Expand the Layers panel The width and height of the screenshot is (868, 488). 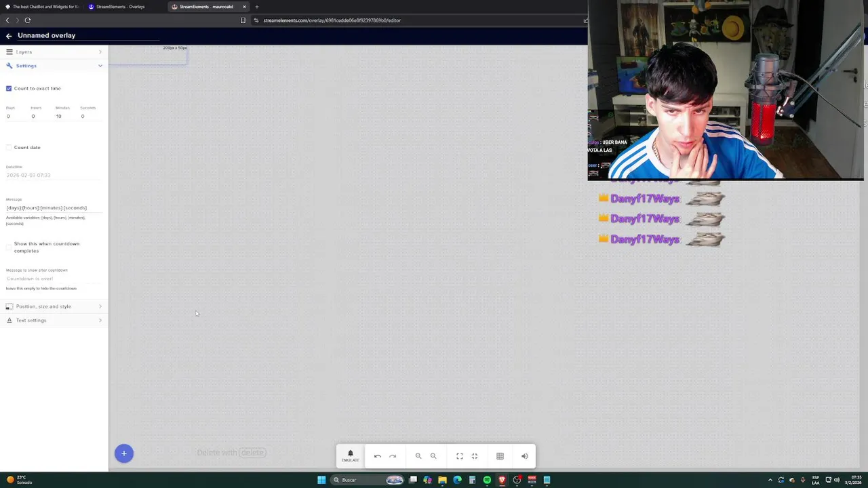pos(54,52)
